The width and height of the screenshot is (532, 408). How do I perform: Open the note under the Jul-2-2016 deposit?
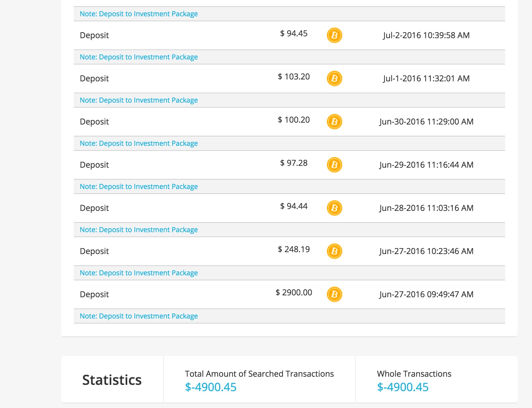pos(139,57)
